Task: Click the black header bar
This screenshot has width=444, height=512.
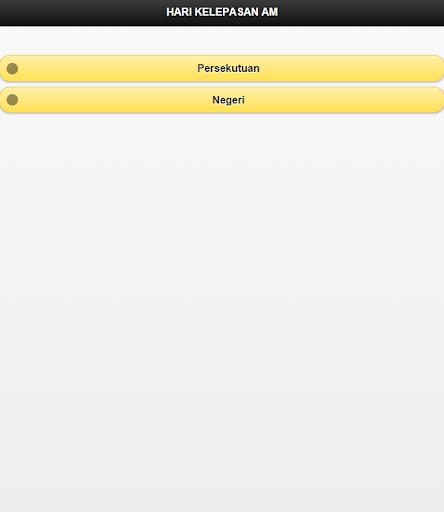Action: [x=222, y=13]
